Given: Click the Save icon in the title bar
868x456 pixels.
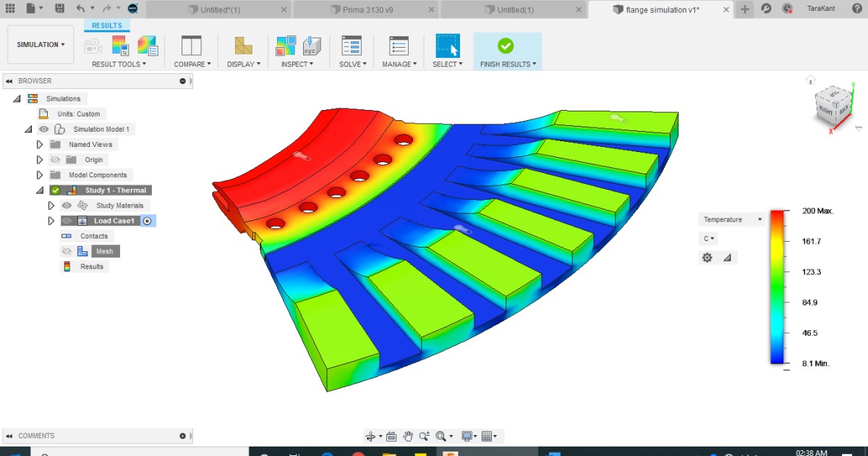Looking at the screenshot, I should coord(59,9).
